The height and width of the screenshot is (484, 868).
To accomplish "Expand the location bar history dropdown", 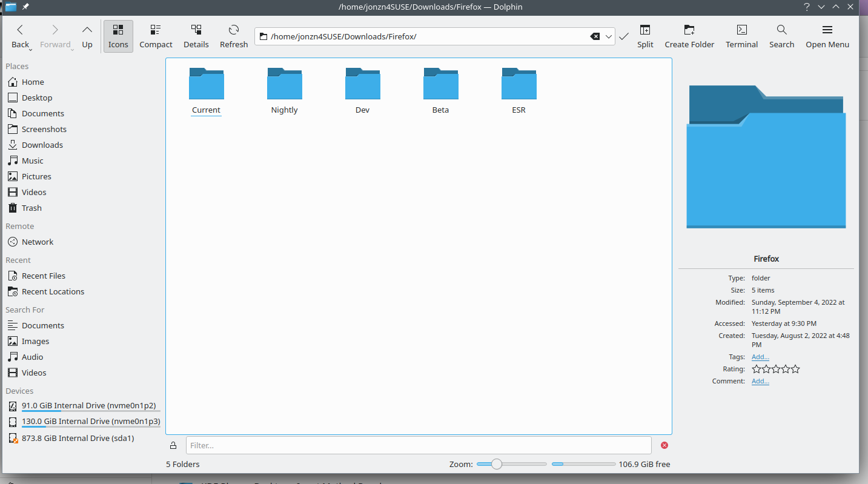I will (x=609, y=36).
